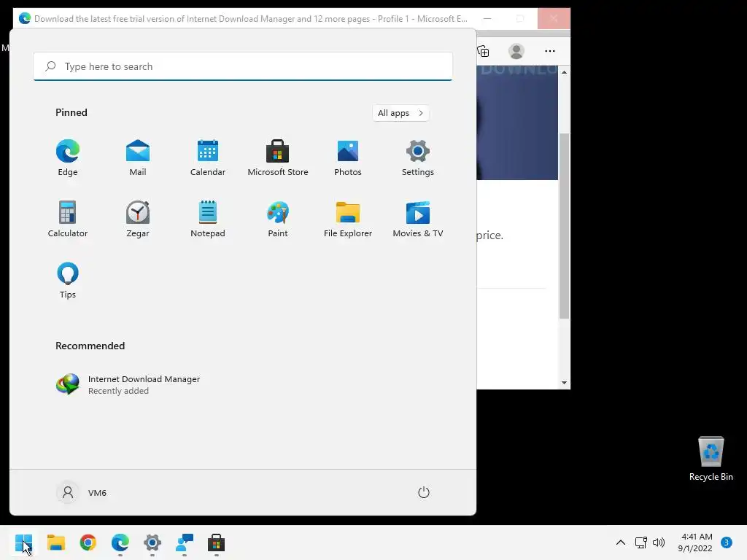
Task: Launch Notepad from pinned apps
Action: (x=208, y=219)
